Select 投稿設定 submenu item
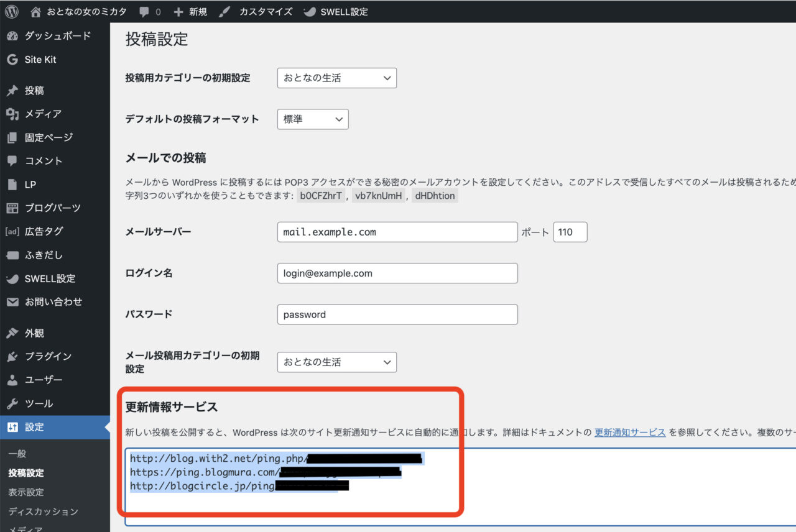The width and height of the screenshot is (796, 532). (26, 473)
